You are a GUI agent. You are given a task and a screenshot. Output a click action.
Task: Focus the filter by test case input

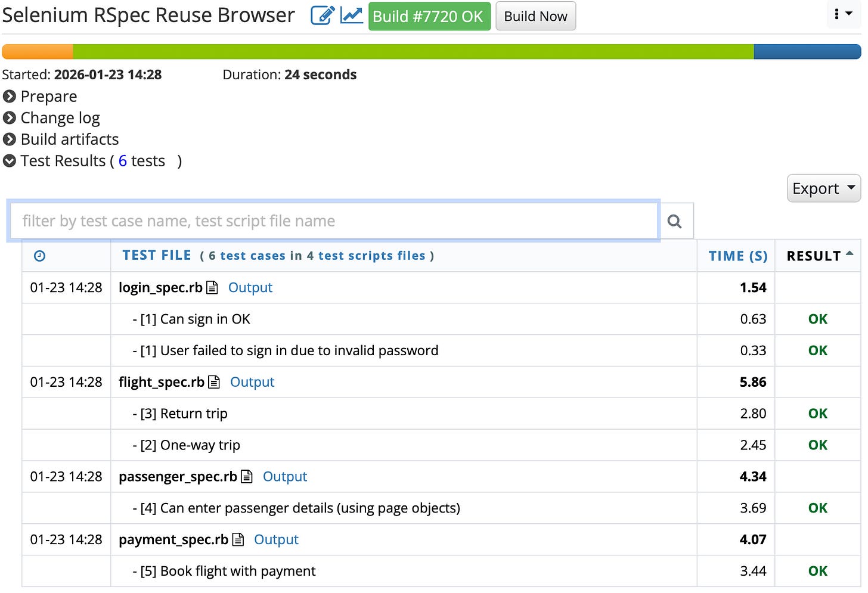pos(334,221)
